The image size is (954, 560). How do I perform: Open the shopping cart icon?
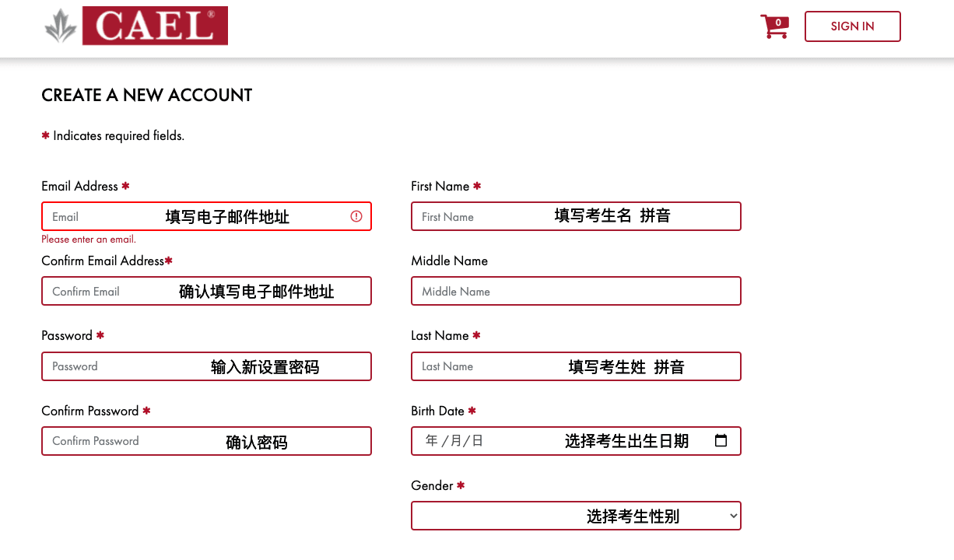coord(774,26)
